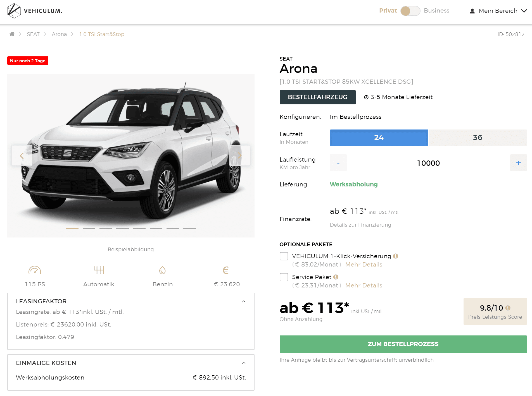
Task: Show next car image arrow
Action: coord(239,155)
